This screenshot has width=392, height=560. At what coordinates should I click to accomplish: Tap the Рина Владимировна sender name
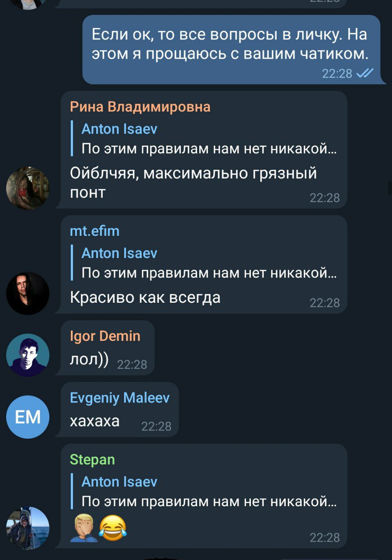[x=140, y=107]
